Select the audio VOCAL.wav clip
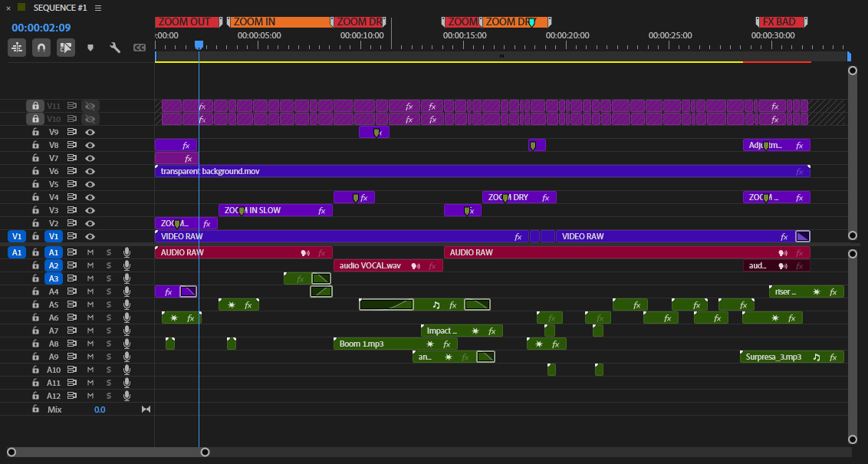Viewport: 868px width, 464px height. (x=388, y=266)
